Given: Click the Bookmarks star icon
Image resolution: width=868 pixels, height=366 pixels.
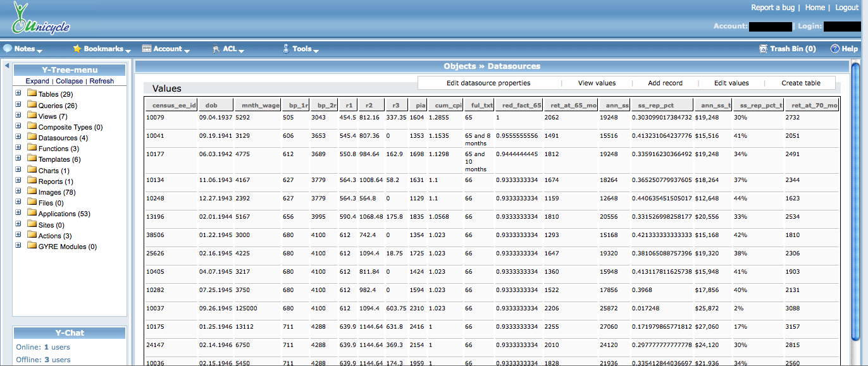Looking at the screenshot, I should 77,49.
